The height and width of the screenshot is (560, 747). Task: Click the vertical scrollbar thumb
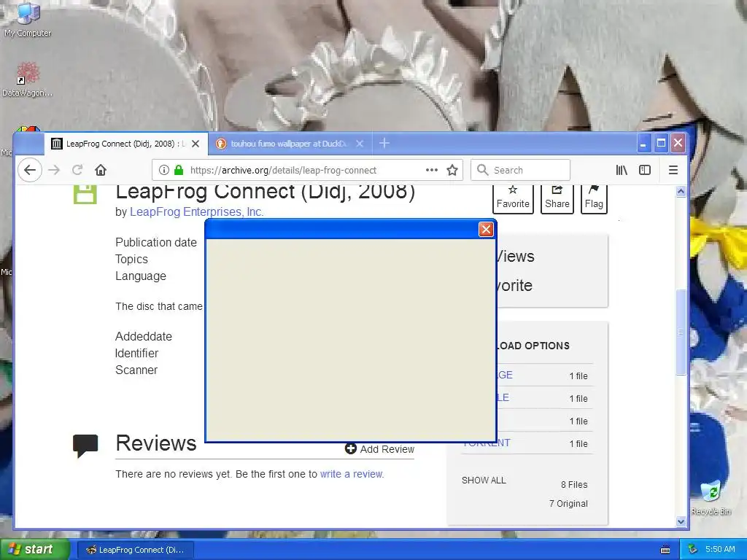(681, 332)
